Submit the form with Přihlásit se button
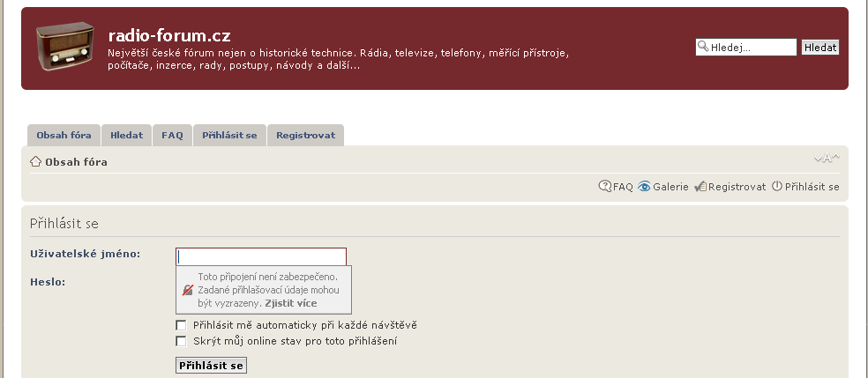Viewport: 868px width, 378px height. coord(211,365)
